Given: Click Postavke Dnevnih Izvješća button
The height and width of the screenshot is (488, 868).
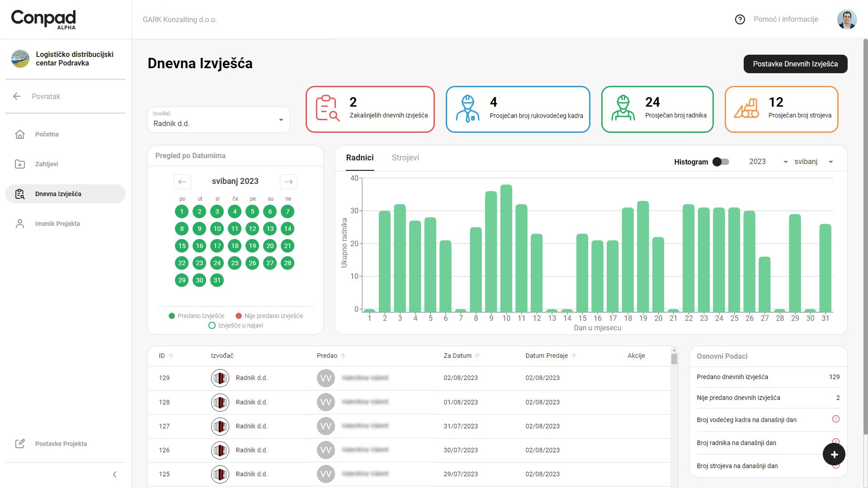Looking at the screenshot, I should pyautogui.click(x=795, y=64).
